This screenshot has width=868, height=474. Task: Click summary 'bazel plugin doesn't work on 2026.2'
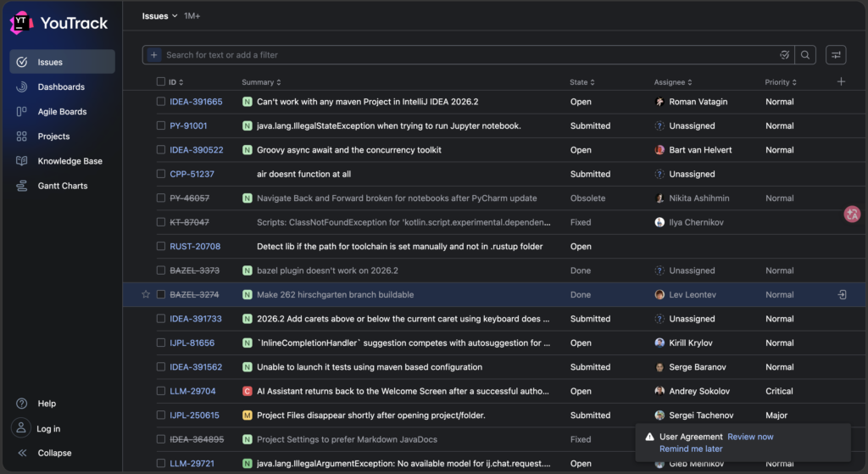coord(327,270)
